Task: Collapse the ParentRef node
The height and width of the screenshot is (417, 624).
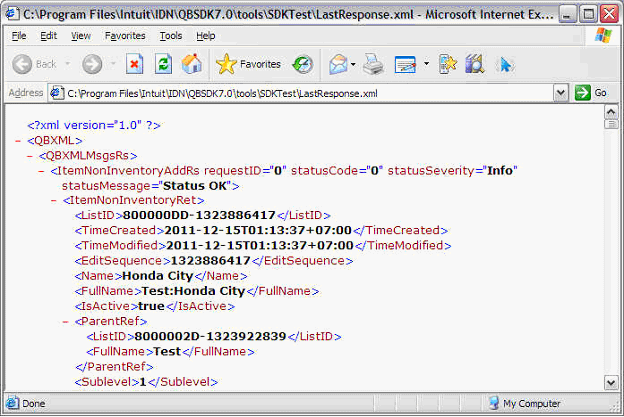Action: (x=66, y=322)
